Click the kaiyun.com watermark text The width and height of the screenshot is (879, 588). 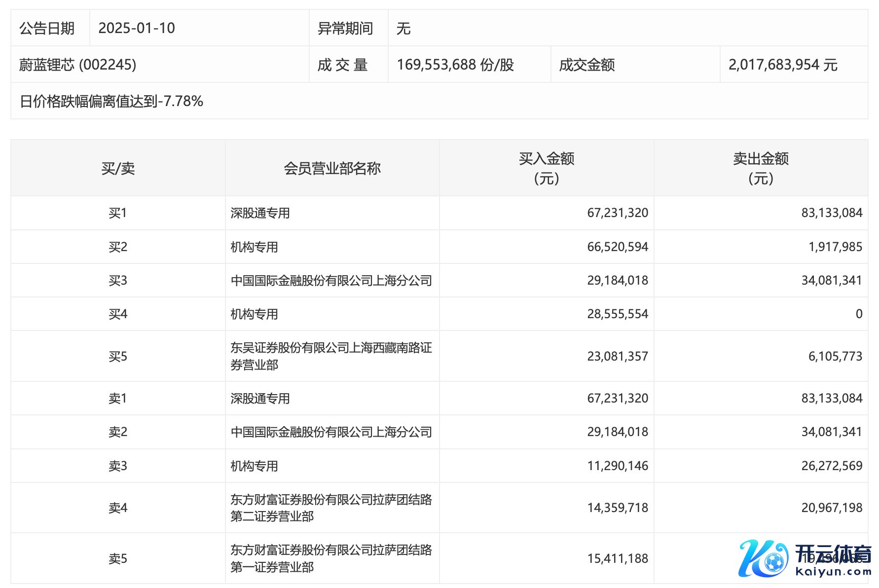[833, 572]
